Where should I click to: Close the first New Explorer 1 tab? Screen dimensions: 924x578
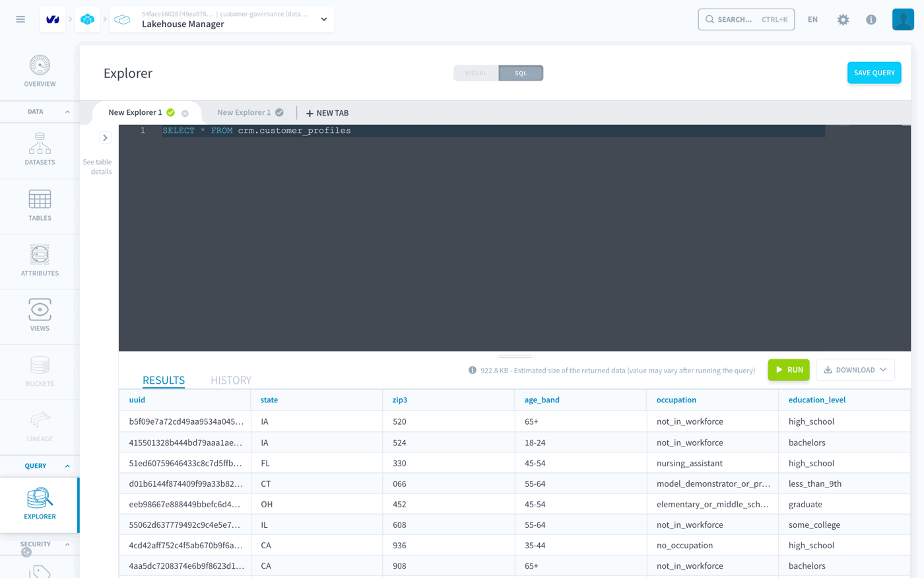click(x=185, y=113)
